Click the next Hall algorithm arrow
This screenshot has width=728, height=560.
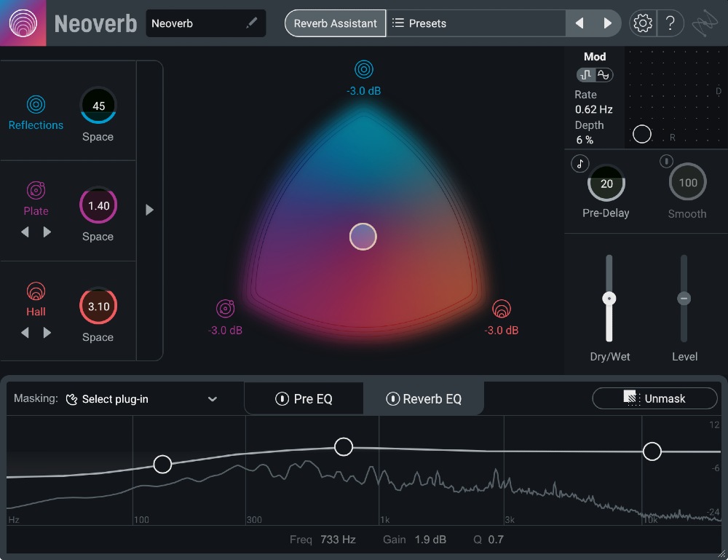47,333
